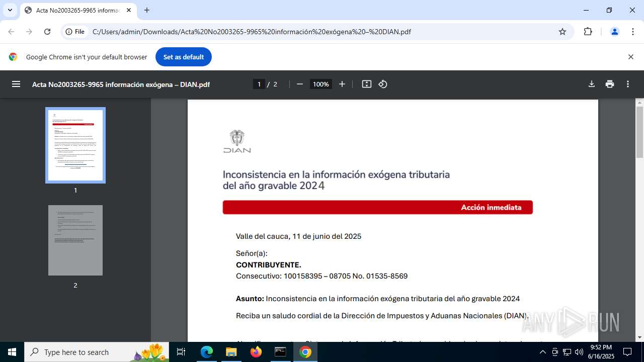The image size is (644, 362).
Task: Click the Asunto subject line
Action: click(378, 299)
